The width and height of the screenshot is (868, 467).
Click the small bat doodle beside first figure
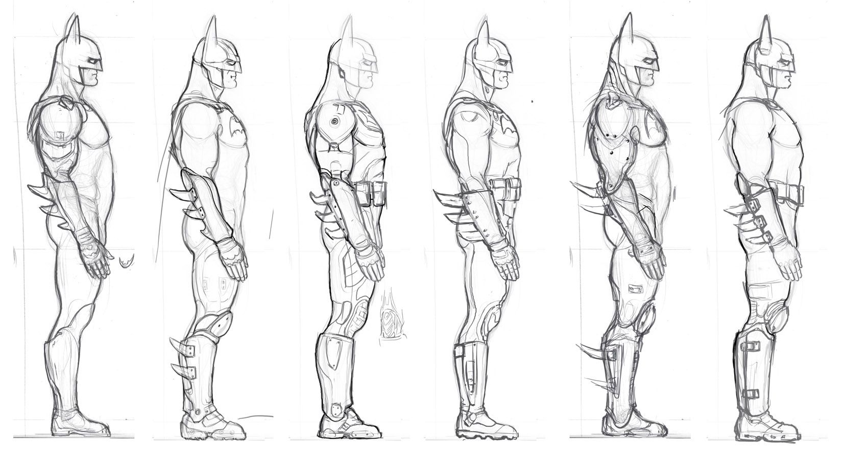tap(126, 262)
